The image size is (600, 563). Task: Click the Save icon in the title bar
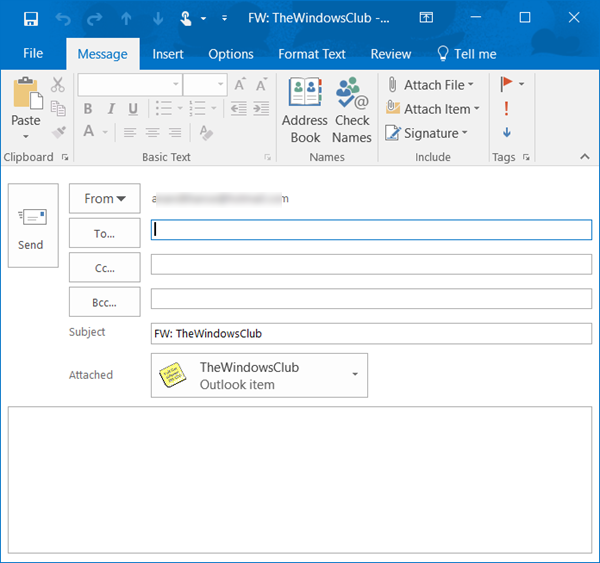click(x=30, y=19)
